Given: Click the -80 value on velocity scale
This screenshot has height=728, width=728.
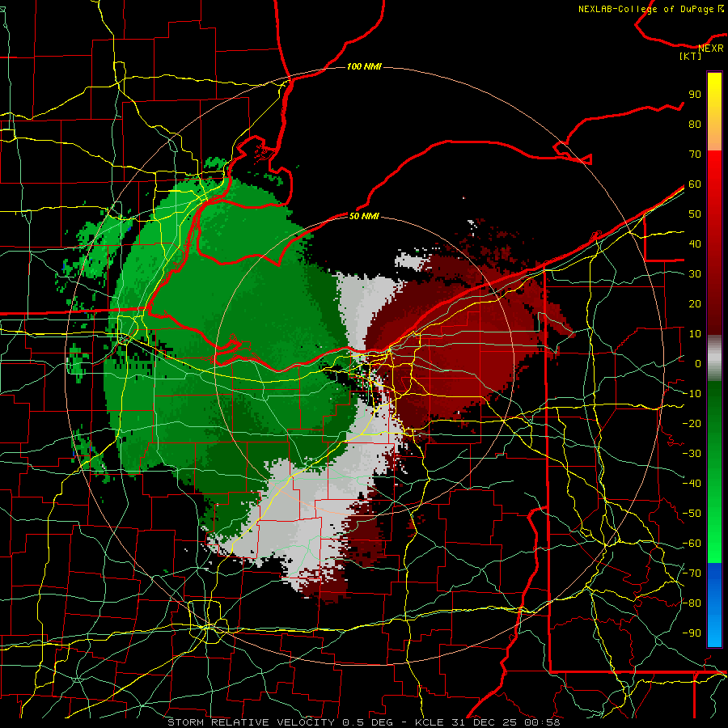Looking at the screenshot, I should tap(692, 603).
